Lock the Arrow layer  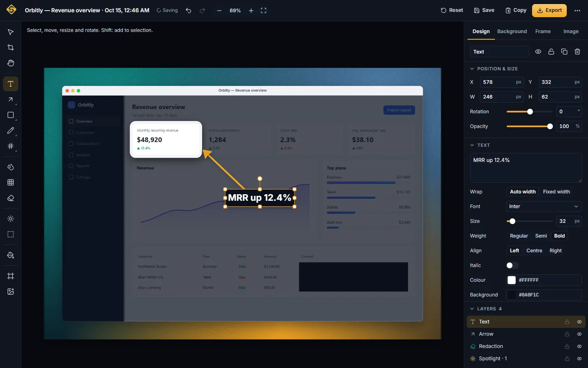pyautogui.click(x=567, y=334)
